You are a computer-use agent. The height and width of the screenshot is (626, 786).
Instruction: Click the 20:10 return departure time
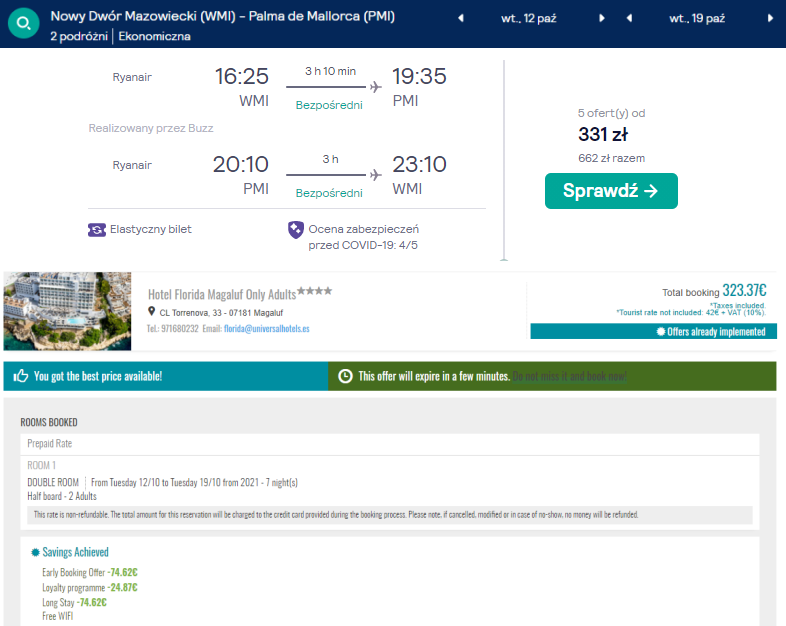tap(241, 164)
